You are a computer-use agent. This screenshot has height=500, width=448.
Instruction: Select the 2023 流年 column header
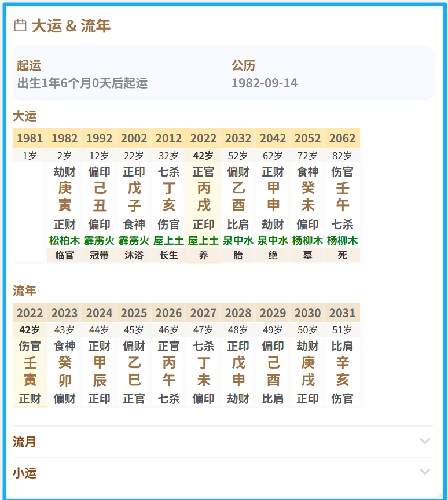[x=64, y=313]
